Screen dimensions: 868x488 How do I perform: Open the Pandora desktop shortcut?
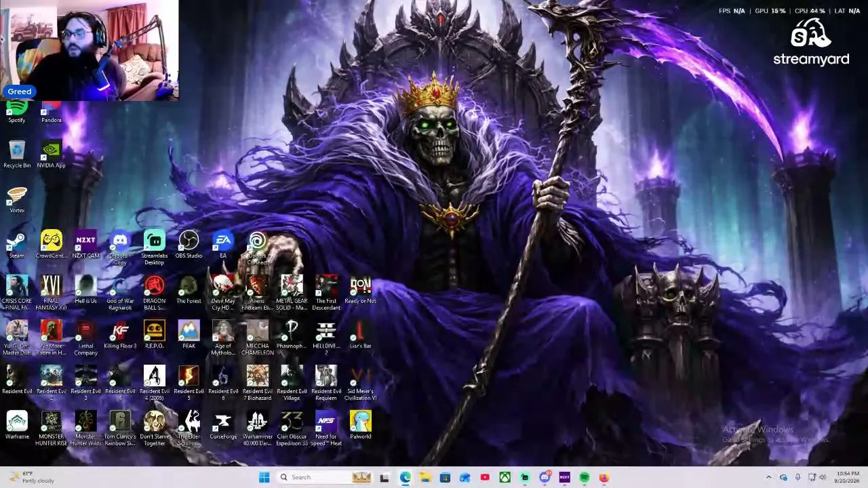pos(52,112)
